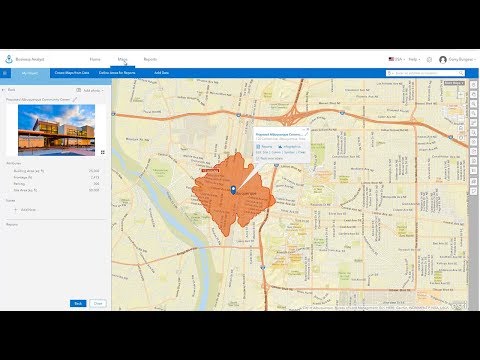Screen dimensions: 480x360
Task: Open the Help dropdown menu
Action: [414, 59]
